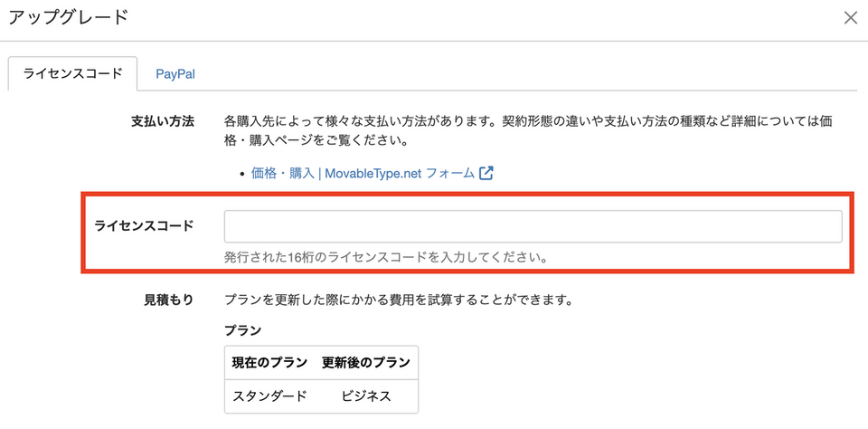Click the 更新後のプラン column header
Screen dimensions: 868x429
(x=365, y=363)
